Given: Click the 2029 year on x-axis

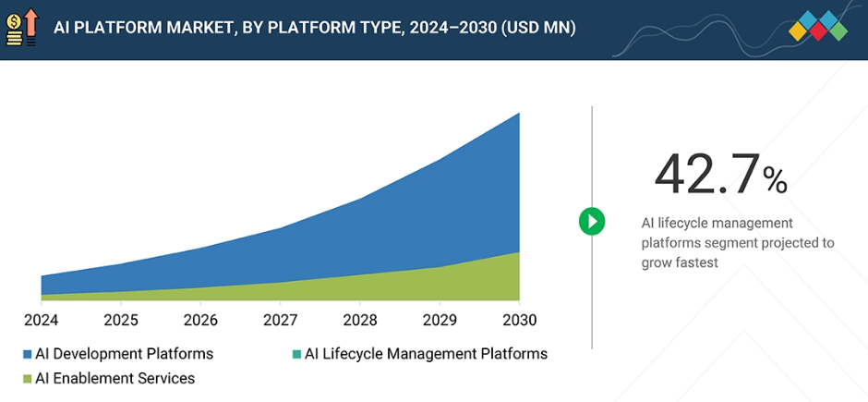Looking at the screenshot, I should (439, 320).
